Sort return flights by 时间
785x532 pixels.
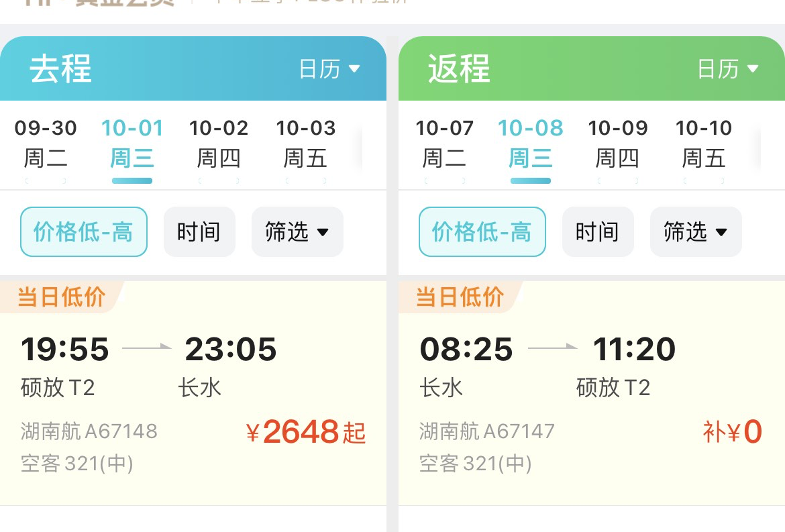point(598,232)
